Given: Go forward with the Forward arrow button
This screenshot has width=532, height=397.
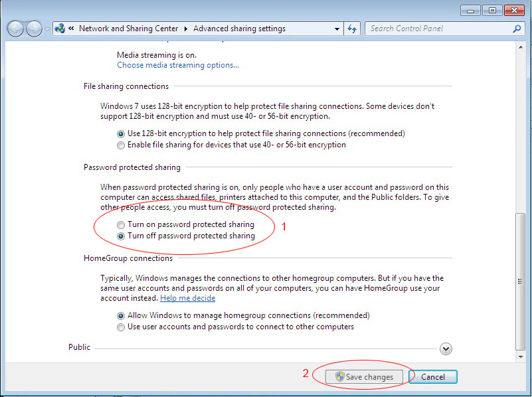Looking at the screenshot, I should 35,29.
